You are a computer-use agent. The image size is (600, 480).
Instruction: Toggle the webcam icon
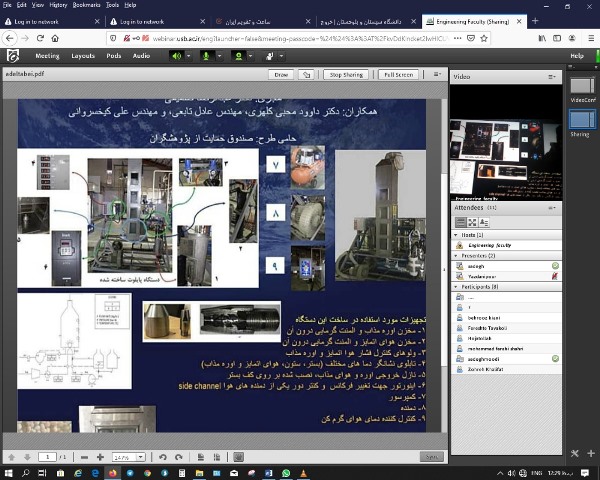pos(239,56)
